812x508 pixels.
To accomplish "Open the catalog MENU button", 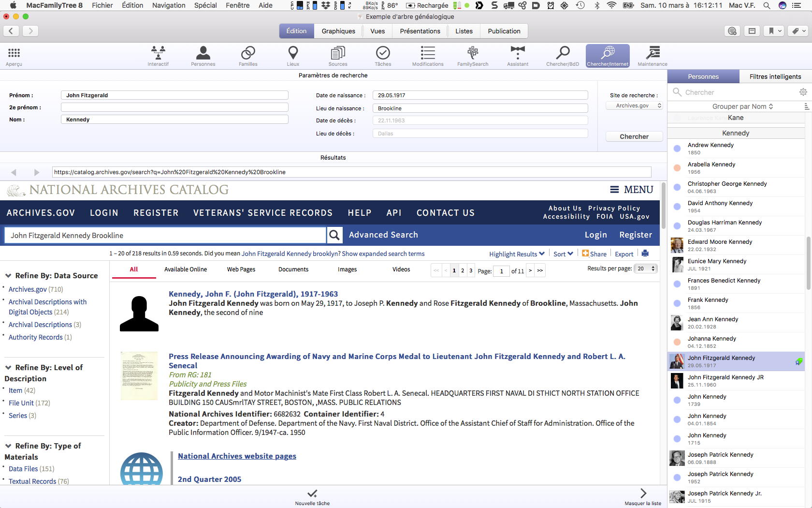I will 631,190.
